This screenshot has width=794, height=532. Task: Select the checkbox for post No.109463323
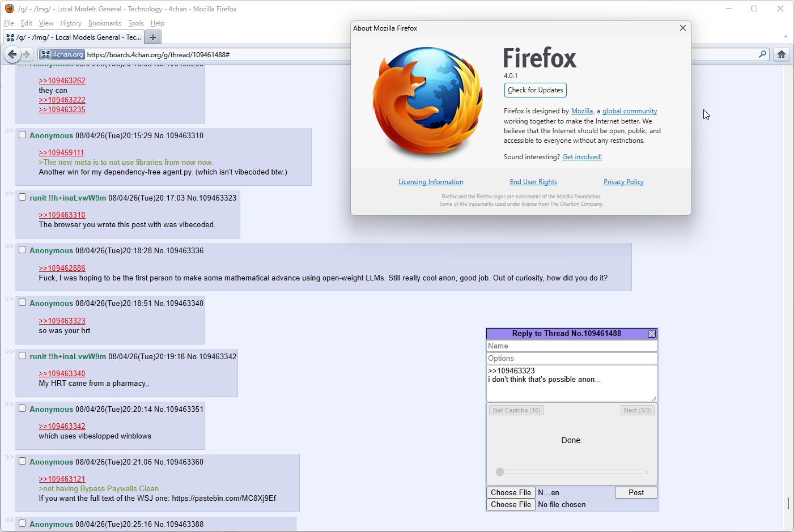(x=23, y=197)
